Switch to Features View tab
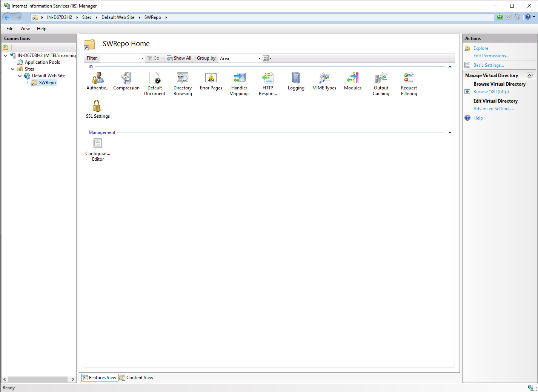Viewport: 538px width, 392px height. pos(100,378)
